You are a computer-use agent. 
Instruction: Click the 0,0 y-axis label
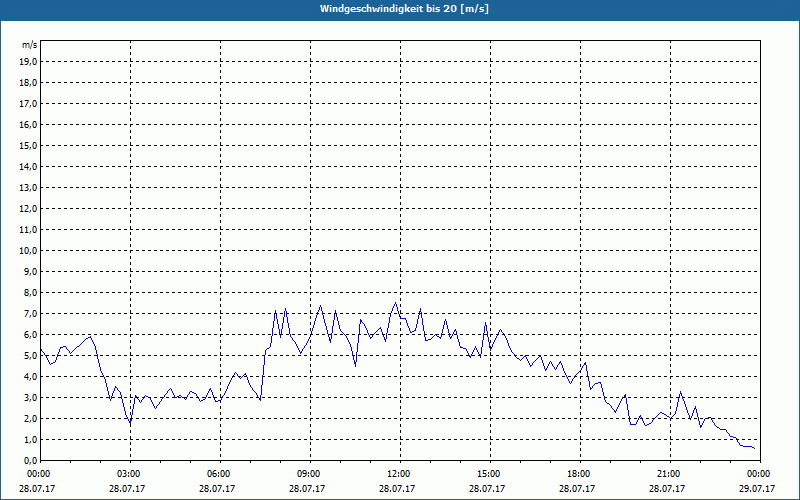pyautogui.click(x=30, y=461)
